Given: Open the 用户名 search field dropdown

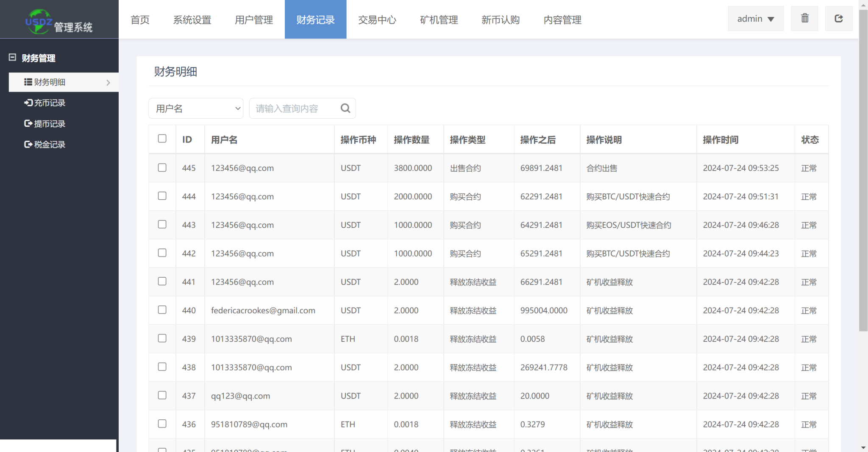Looking at the screenshot, I should click(x=196, y=109).
